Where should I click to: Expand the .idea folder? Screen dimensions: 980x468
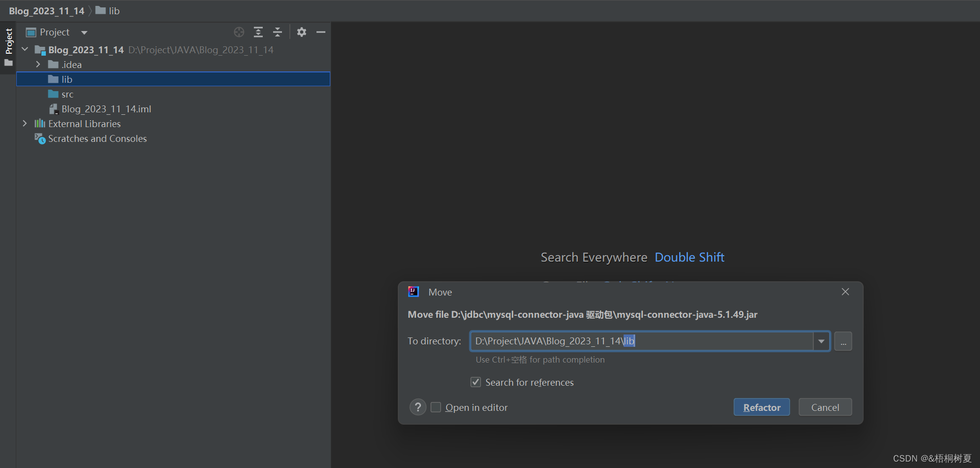[38, 65]
